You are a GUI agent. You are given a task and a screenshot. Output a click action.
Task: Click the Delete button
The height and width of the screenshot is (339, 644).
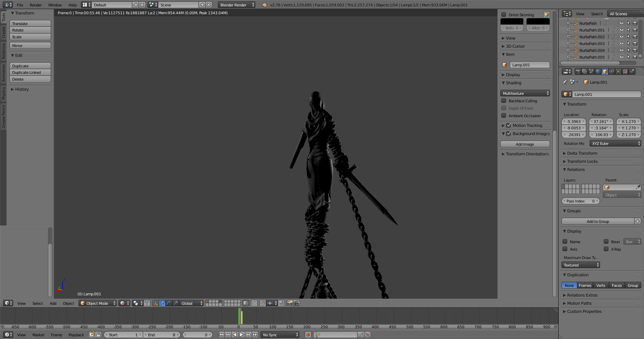click(30, 79)
